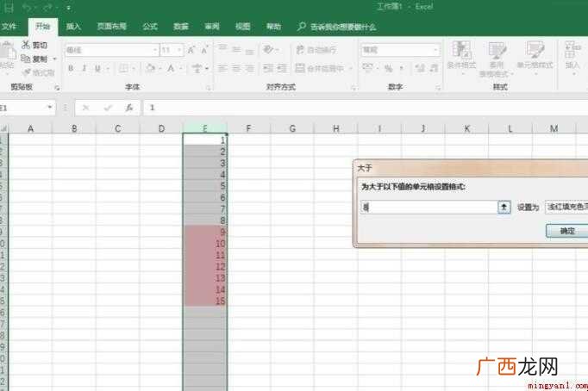Switch to the Help (帮助) tab
This screenshot has width=588, height=391.
click(273, 26)
